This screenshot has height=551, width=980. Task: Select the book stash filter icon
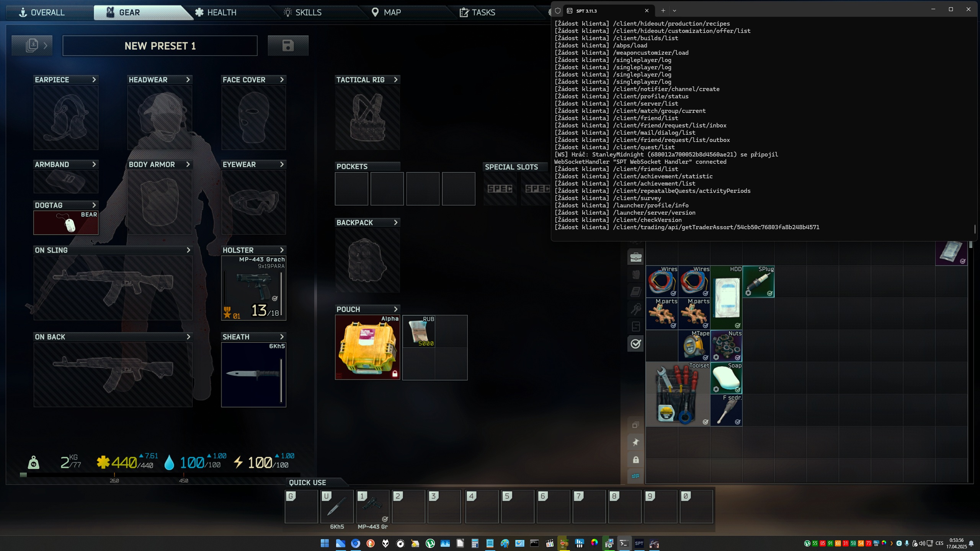[x=635, y=292]
